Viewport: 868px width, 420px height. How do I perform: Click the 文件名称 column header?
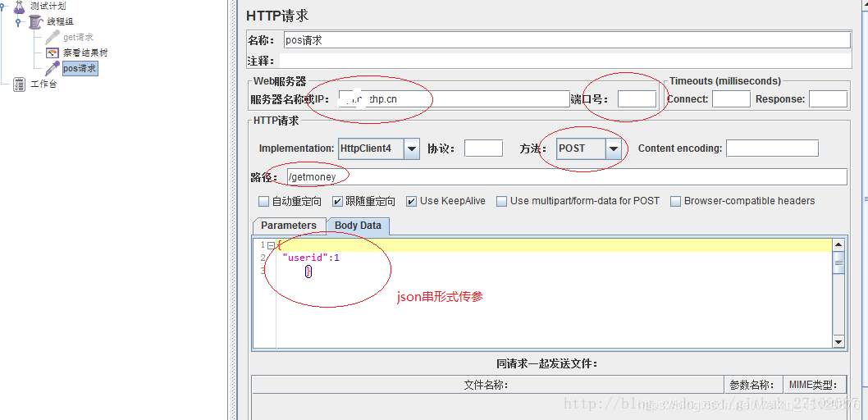(x=487, y=386)
